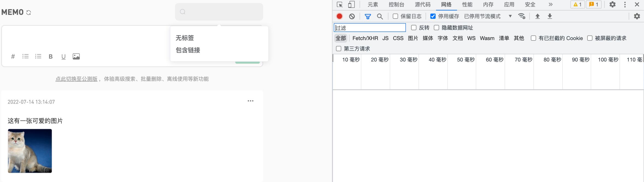
Task: Click the search magnifier icon in memo search box
Action: tap(183, 12)
